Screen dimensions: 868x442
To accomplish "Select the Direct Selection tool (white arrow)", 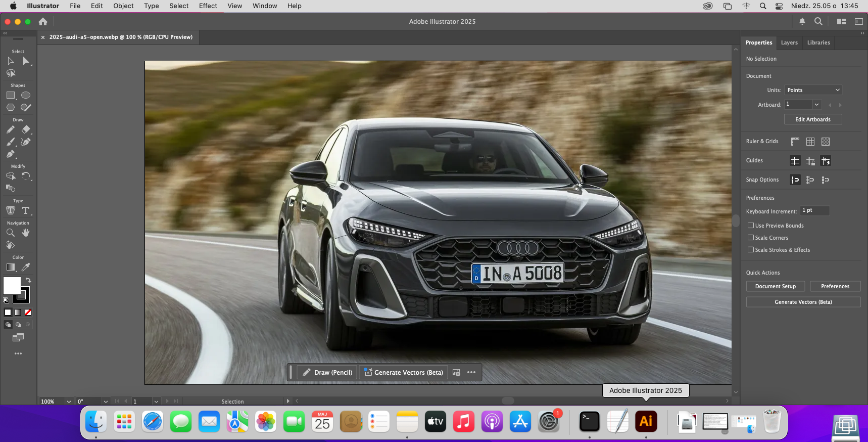I will (26, 61).
